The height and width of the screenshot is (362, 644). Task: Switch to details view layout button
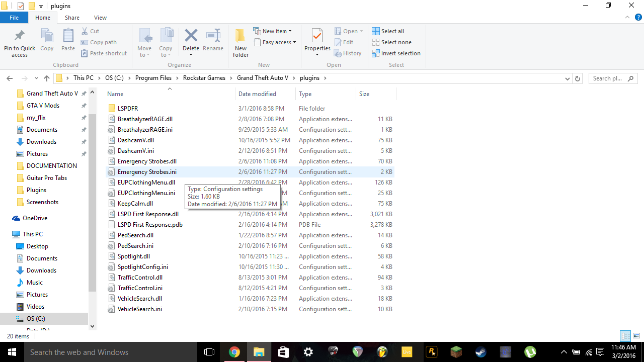point(625,336)
